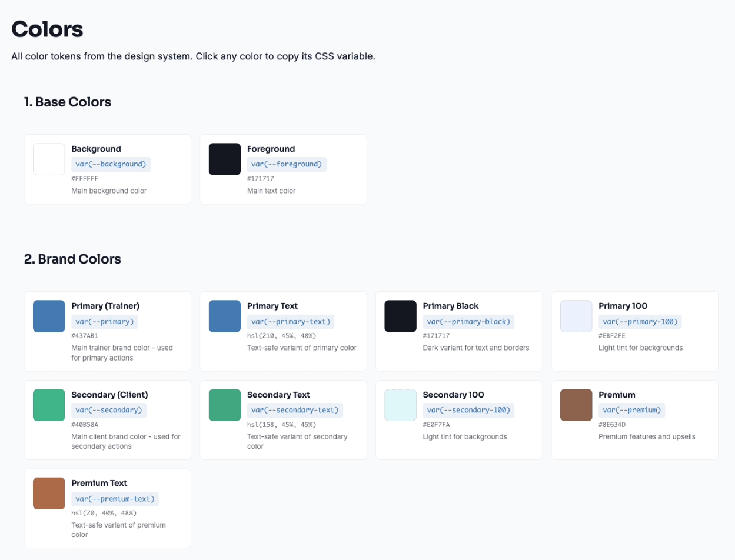Click 'Main background color' description
The height and width of the screenshot is (560, 735).
pos(109,191)
